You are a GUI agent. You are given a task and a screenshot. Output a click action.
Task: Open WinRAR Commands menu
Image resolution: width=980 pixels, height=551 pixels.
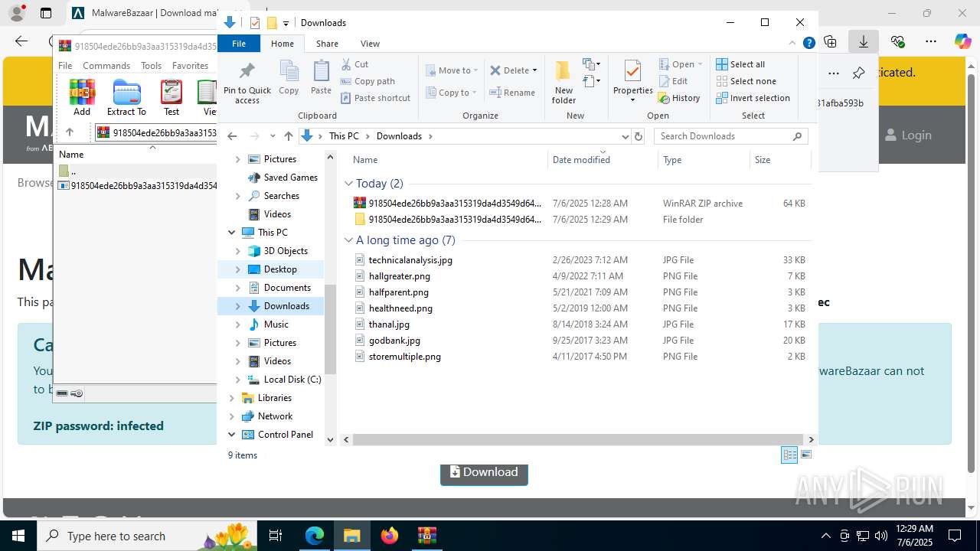tap(106, 66)
